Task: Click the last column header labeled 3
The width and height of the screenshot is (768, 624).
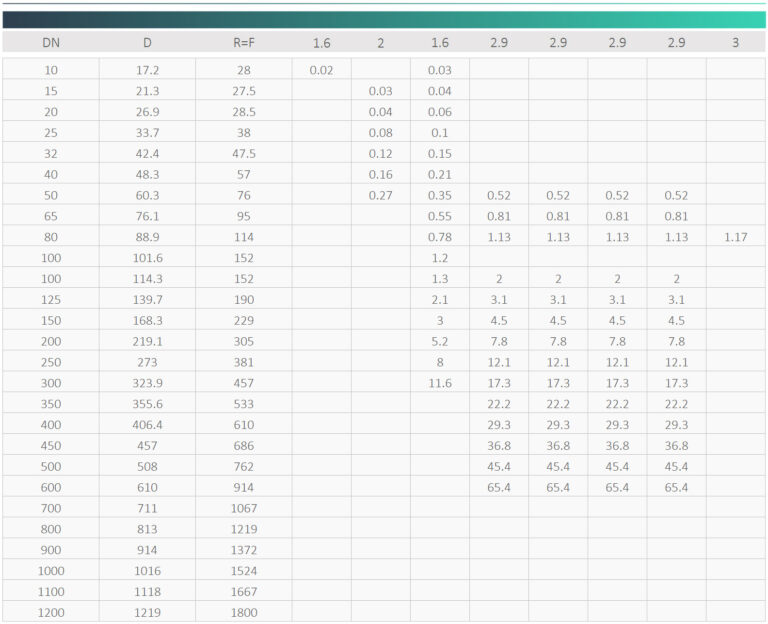Action: point(736,42)
